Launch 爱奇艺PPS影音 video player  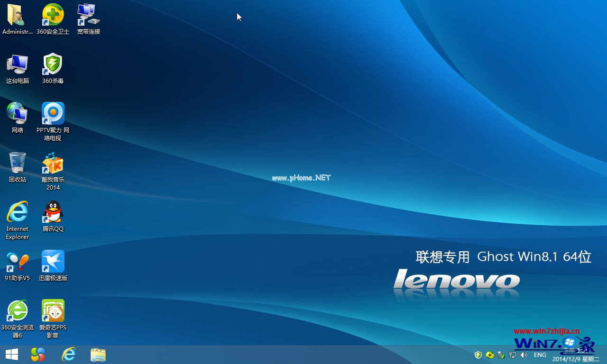coord(53,310)
